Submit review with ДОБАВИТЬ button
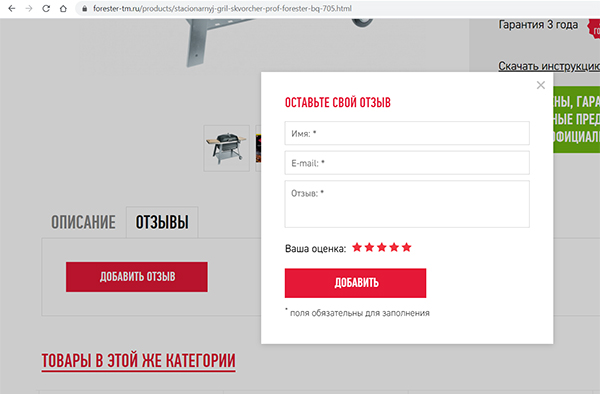Screen dimensions: 600x394 355,283
